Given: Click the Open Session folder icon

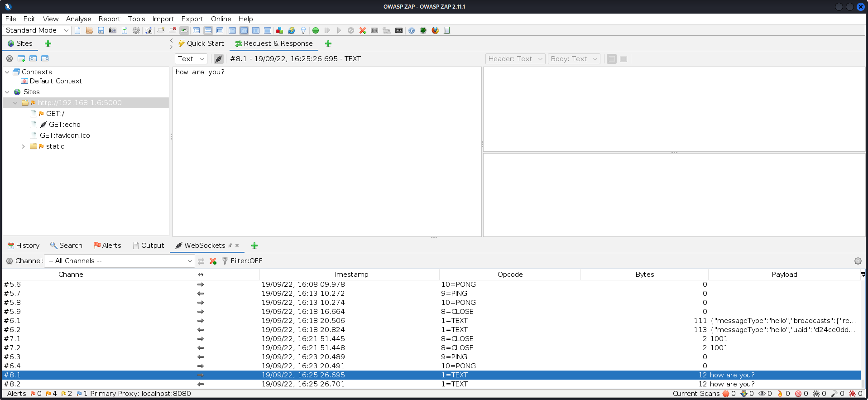Looking at the screenshot, I should 89,30.
